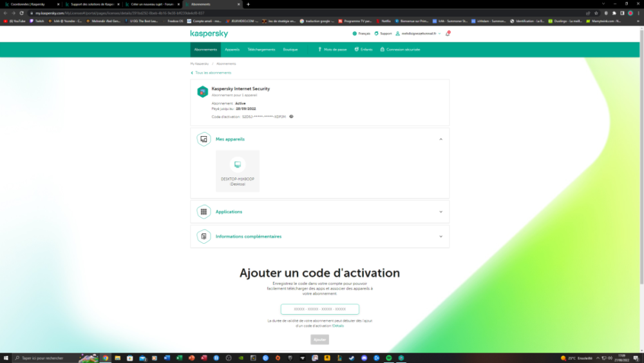Click the Applications grid icon

coord(204,211)
